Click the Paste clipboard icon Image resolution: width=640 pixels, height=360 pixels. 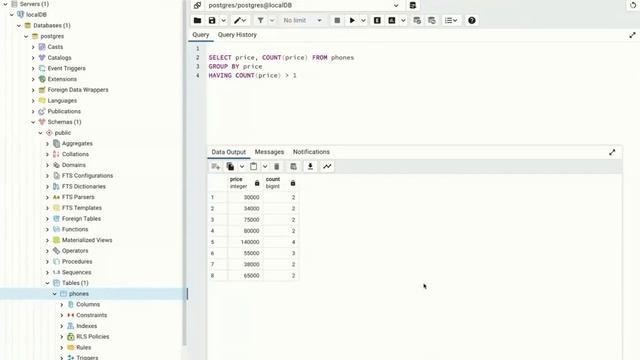point(253,167)
